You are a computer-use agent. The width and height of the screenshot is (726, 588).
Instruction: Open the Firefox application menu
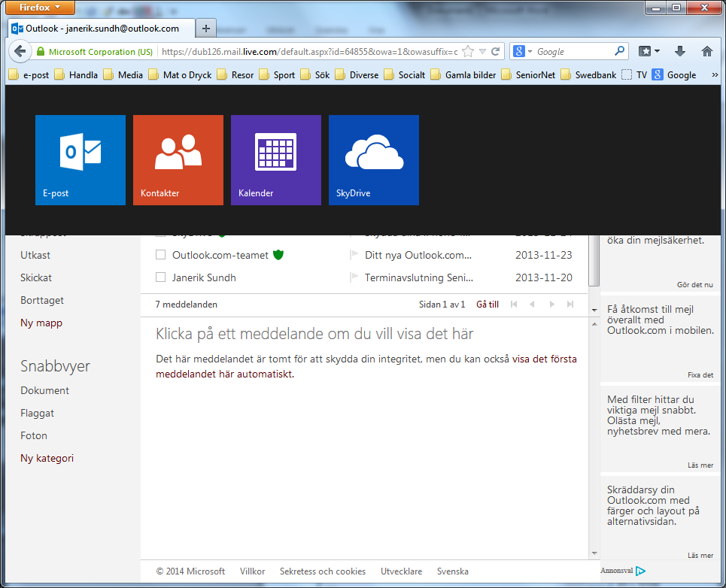click(x=40, y=8)
